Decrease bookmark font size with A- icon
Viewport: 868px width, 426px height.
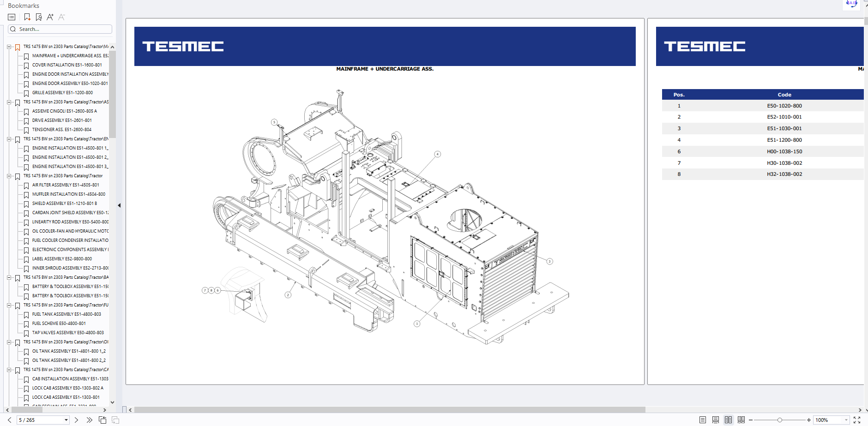[x=61, y=17]
